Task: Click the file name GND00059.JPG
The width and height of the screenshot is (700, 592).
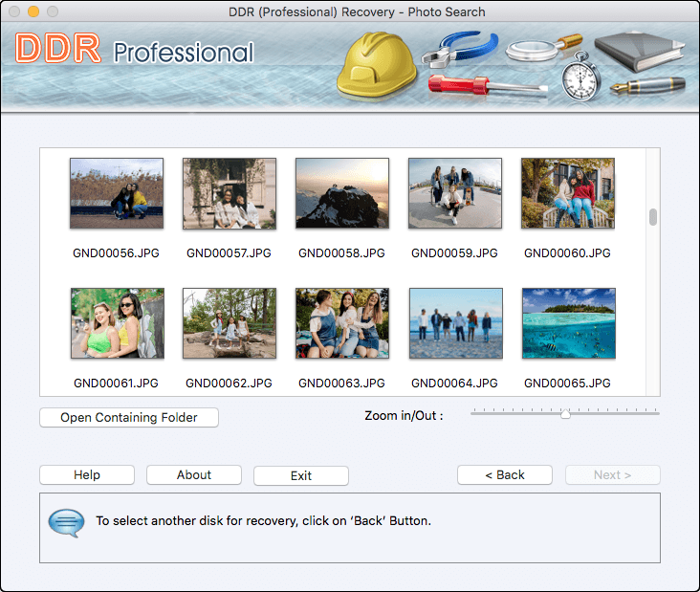Action: (x=454, y=253)
